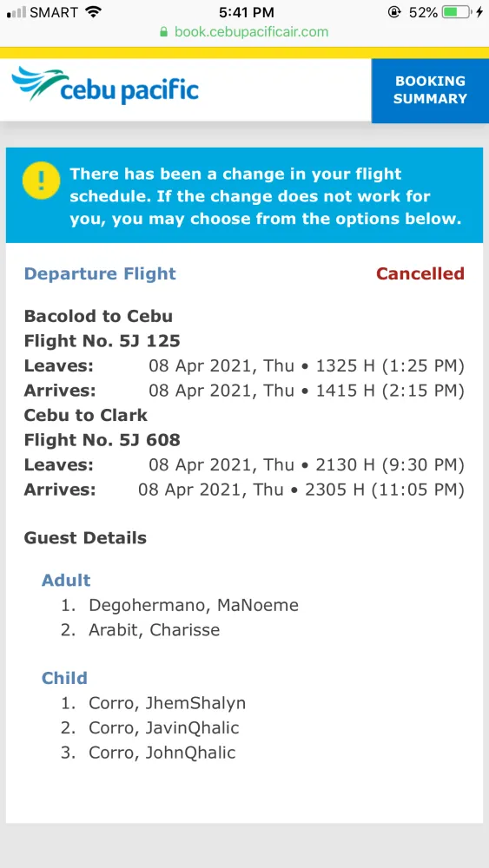Screen dimensions: 489x868
Task: Select the Flight No. 5J 125 text
Action: pos(102,340)
